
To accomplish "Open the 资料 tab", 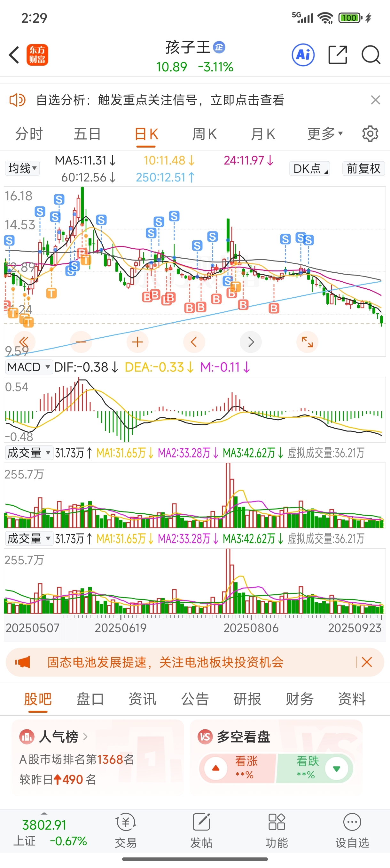I will point(352,699).
